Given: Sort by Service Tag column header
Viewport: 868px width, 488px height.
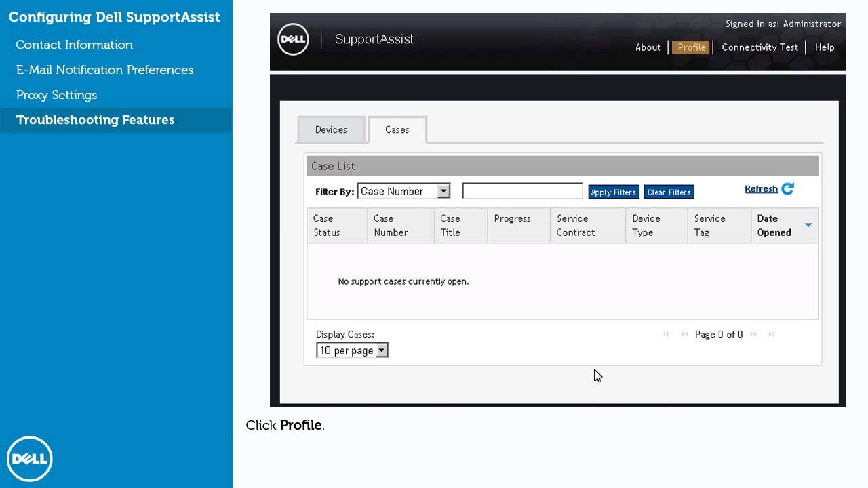Looking at the screenshot, I should (x=719, y=225).
